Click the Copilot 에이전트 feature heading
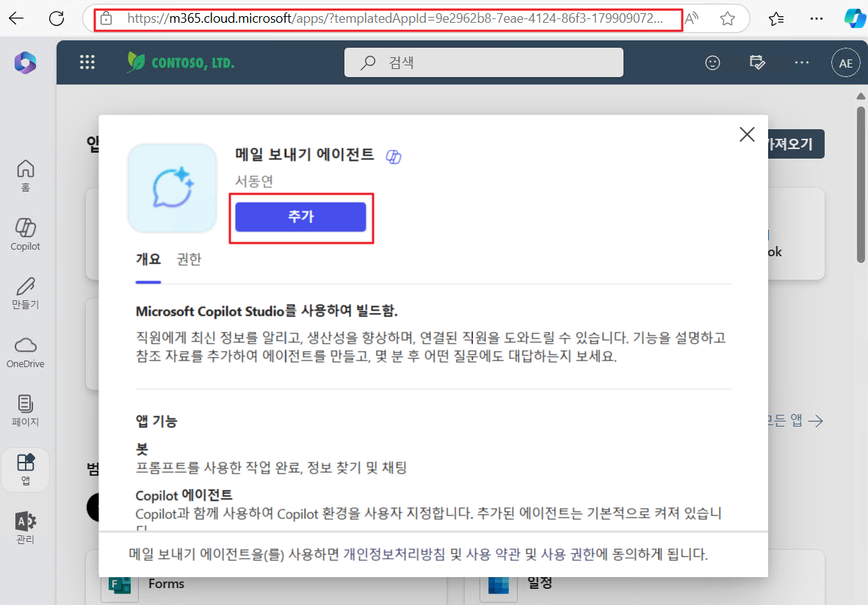The width and height of the screenshot is (868, 605). click(184, 495)
